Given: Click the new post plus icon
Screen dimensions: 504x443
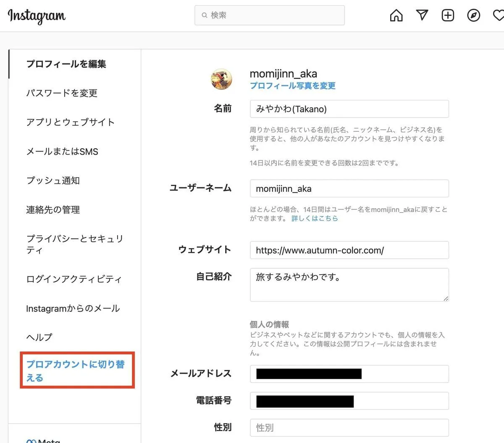Looking at the screenshot, I should point(448,16).
